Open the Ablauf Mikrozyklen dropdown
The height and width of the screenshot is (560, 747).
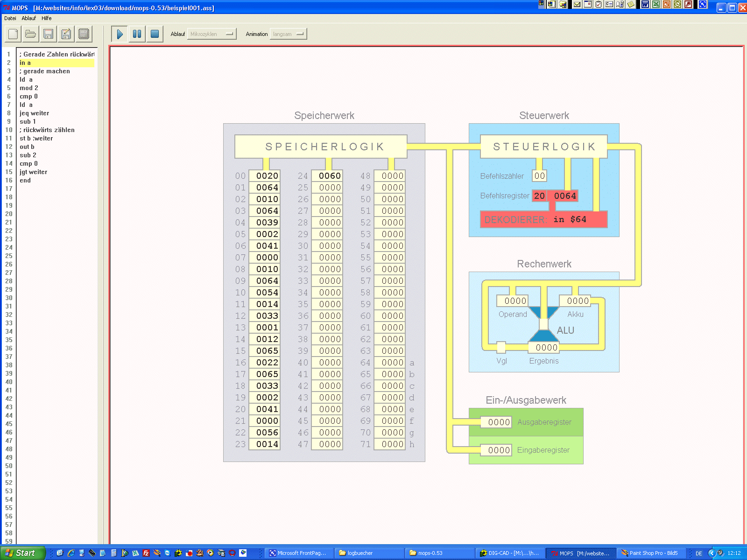pos(211,34)
